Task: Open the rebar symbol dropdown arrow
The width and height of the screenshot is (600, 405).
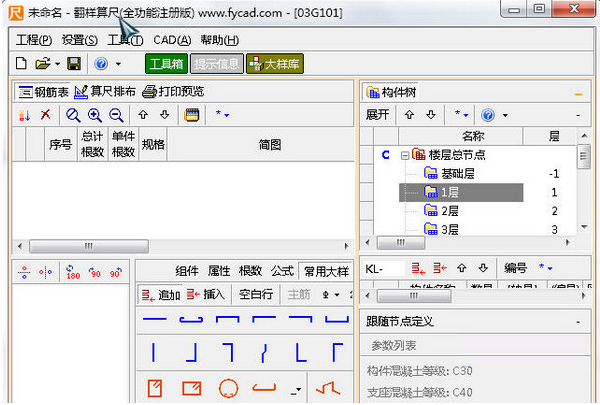Action: pyautogui.click(x=337, y=295)
